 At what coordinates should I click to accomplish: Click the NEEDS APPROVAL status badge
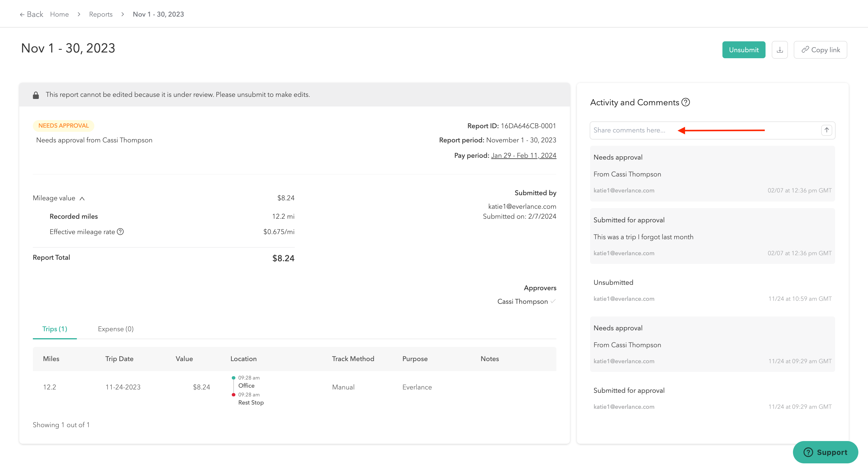[63, 125]
